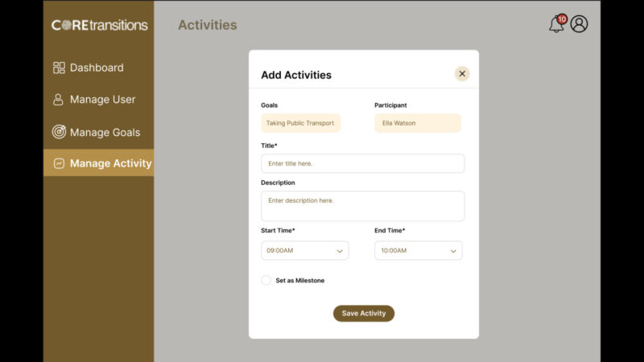Open the user profile avatar icon
The height and width of the screenshot is (362, 644).
579,24
